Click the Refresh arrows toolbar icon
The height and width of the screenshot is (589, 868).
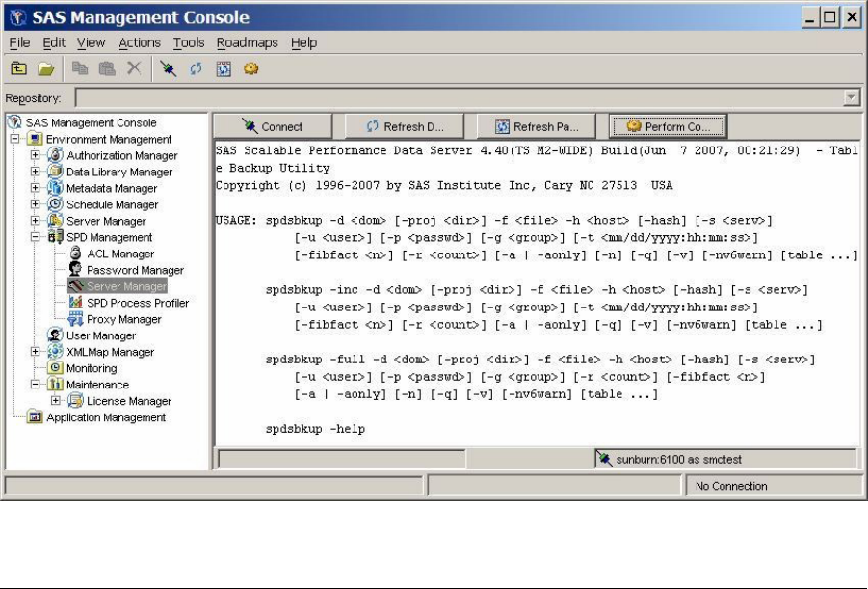(x=196, y=68)
